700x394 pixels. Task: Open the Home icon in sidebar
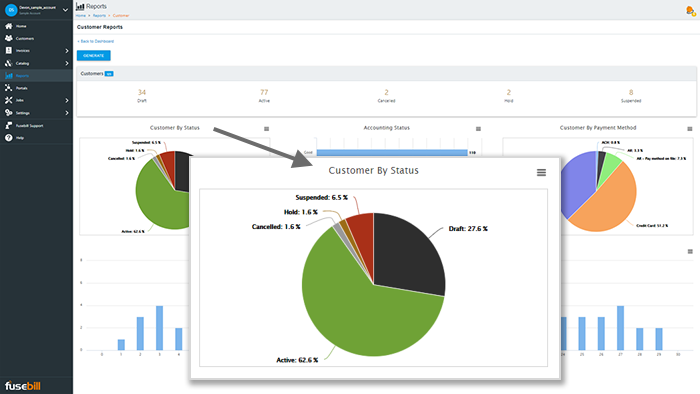(x=8, y=26)
